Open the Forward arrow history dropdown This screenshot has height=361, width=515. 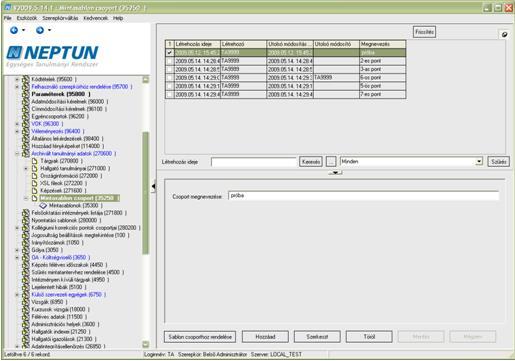(x=49, y=30)
